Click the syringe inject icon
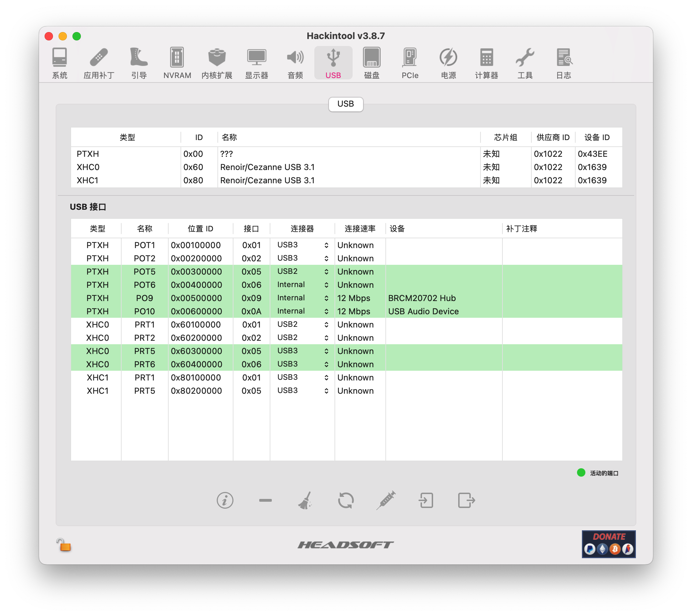Screen dimensions: 692x616 tap(386, 501)
